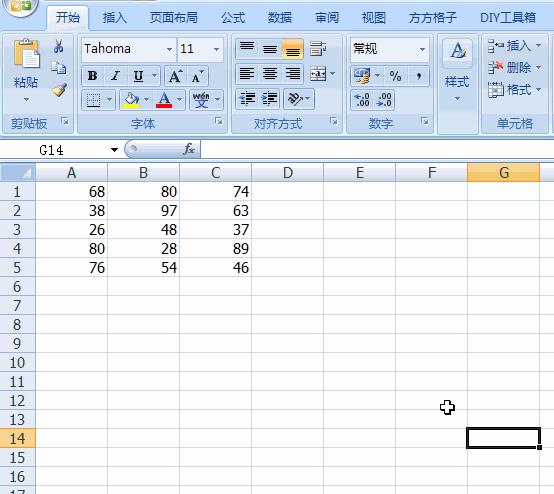Toggle center horizontal alignment
This screenshot has height=494, width=554.
270,74
